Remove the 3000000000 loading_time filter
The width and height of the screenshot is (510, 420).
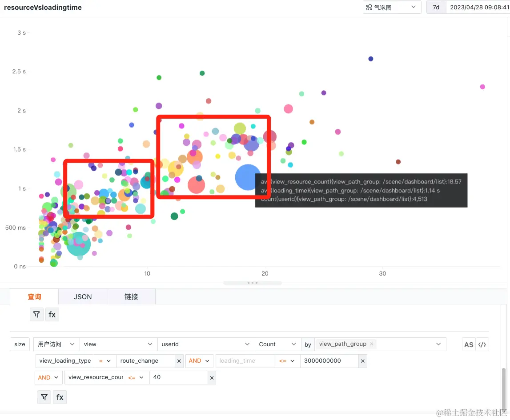pyautogui.click(x=363, y=361)
